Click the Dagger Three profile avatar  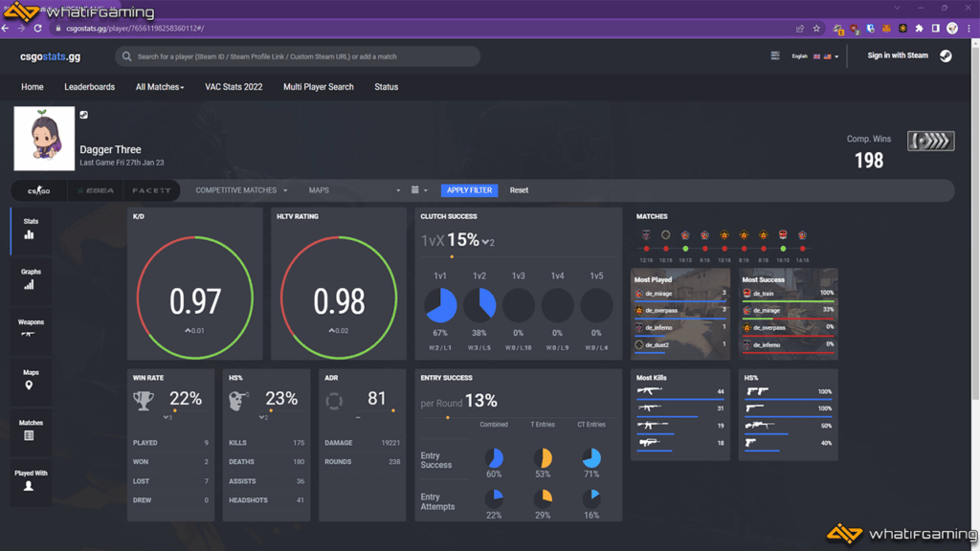(x=44, y=138)
